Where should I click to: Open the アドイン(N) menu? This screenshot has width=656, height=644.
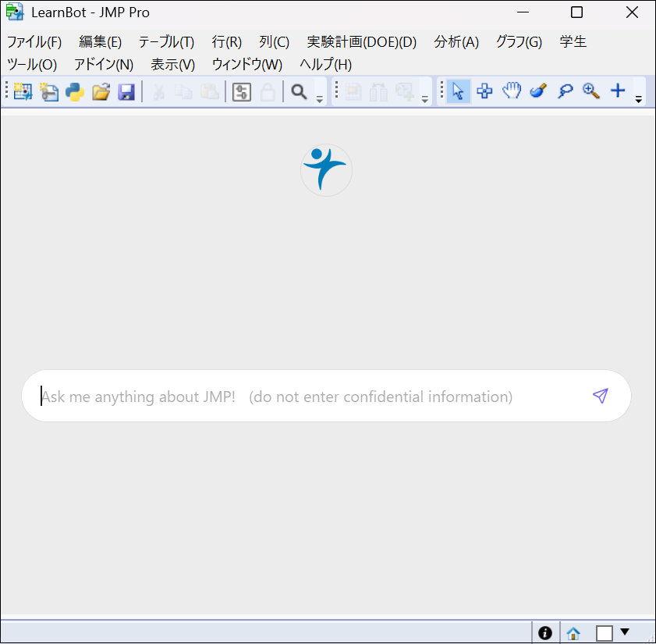pos(104,65)
